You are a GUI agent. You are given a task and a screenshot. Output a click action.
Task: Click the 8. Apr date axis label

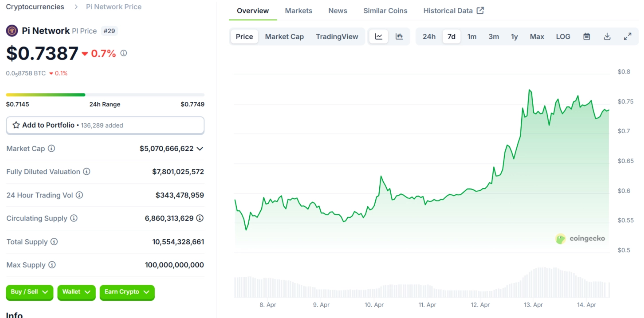[268, 305]
